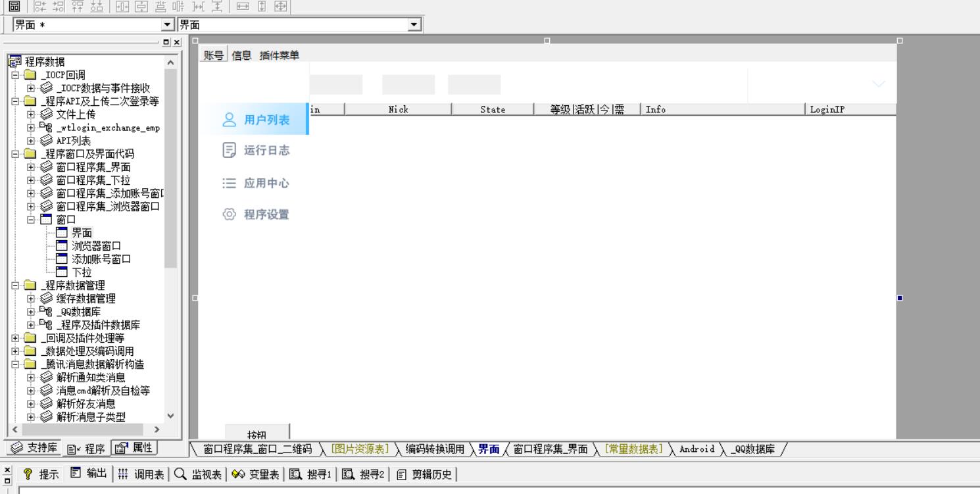Open the left 界面 * combo box dropdown
This screenshot has height=494, width=980.
click(x=167, y=25)
